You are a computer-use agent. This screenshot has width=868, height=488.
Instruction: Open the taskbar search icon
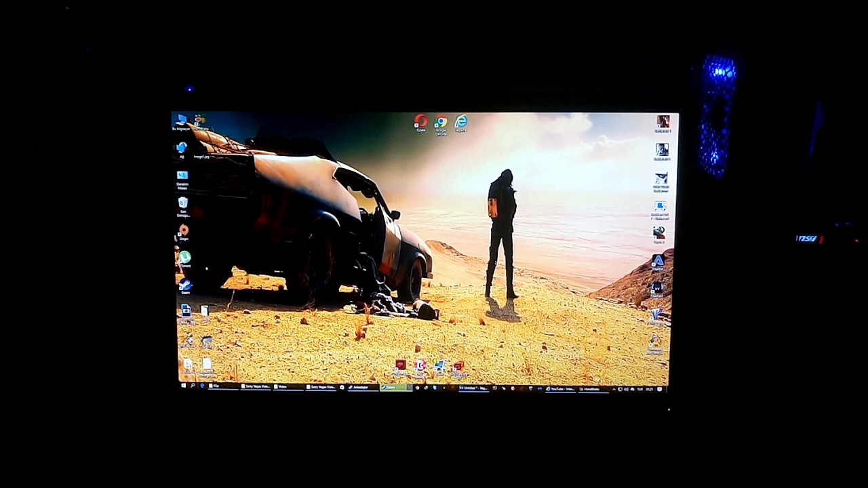[193, 386]
